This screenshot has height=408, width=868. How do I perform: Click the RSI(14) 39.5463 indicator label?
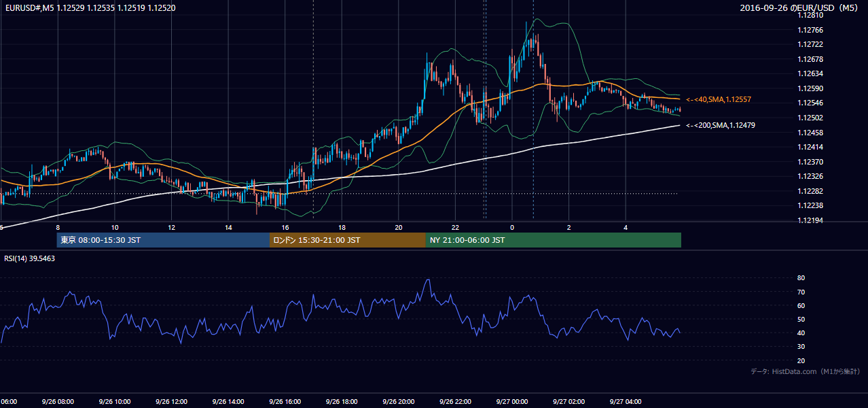pos(30,258)
